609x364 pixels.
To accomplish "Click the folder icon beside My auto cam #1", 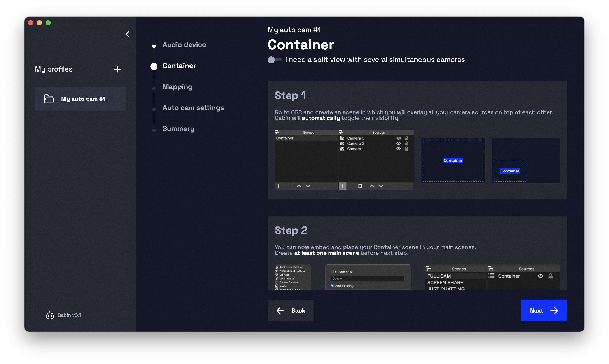I will point(49,99).
